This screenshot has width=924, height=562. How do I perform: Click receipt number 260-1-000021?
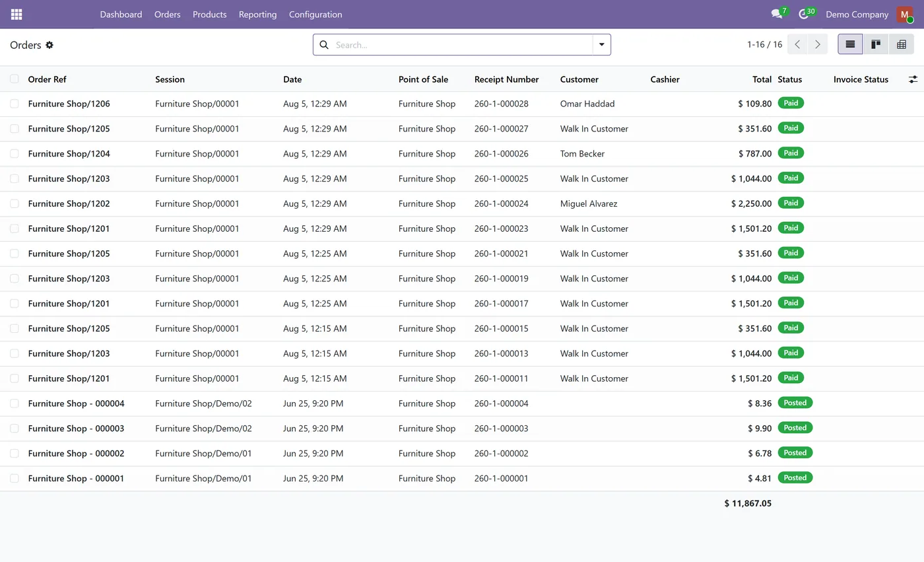(x=501, y=254)
